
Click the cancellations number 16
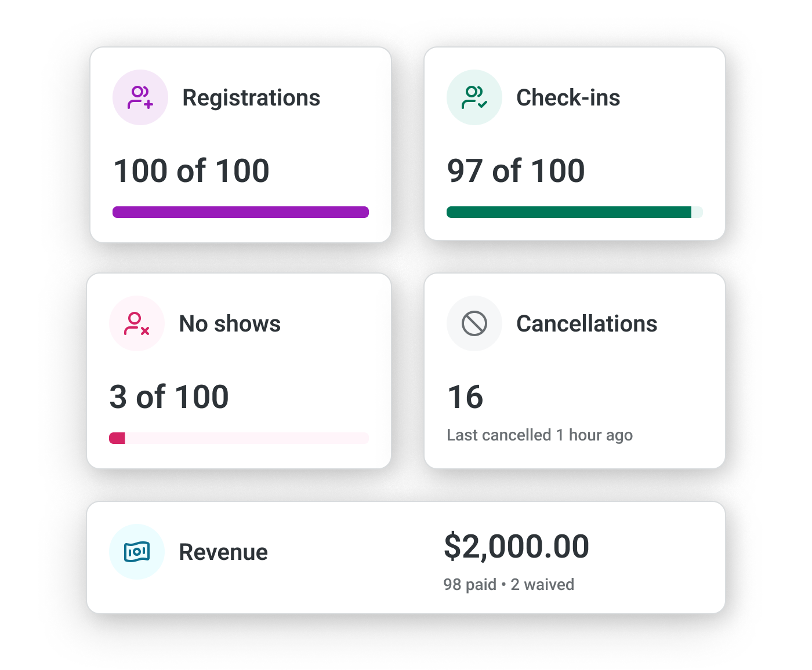pyautogui.click(x=465, y=397)
